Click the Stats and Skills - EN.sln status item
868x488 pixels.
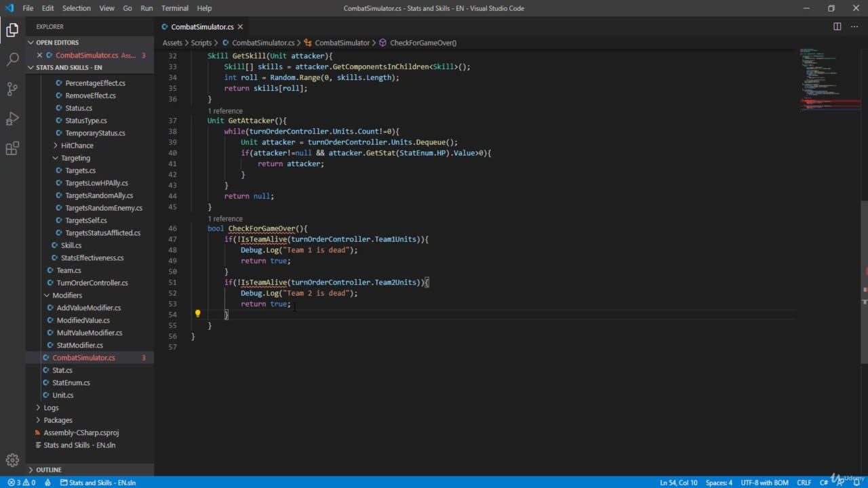pos(98,483)
